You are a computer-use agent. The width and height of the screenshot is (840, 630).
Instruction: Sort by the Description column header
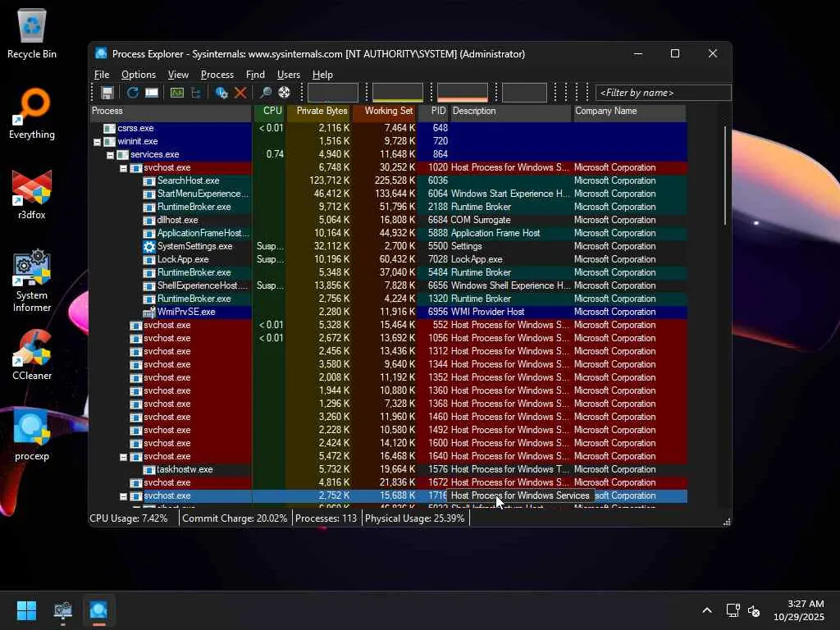coord(510,111)
